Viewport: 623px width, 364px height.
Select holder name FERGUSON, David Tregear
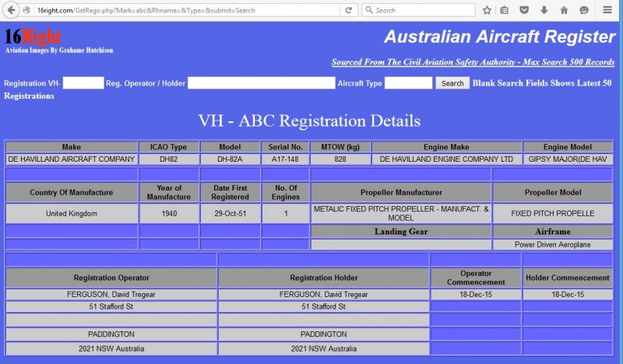click(x=324, y=295)
